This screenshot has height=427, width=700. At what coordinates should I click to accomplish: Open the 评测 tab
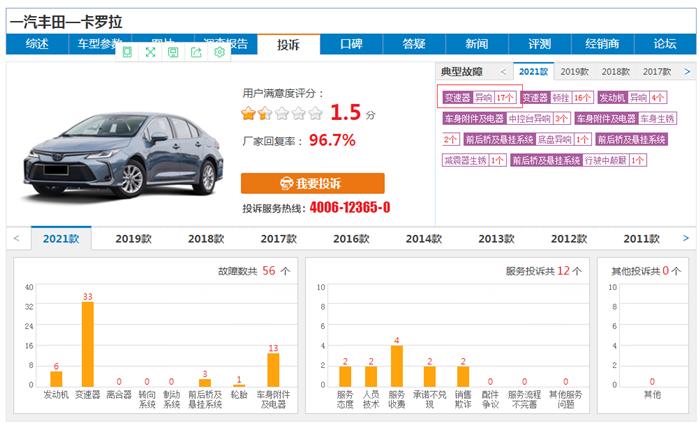point(540,44)
